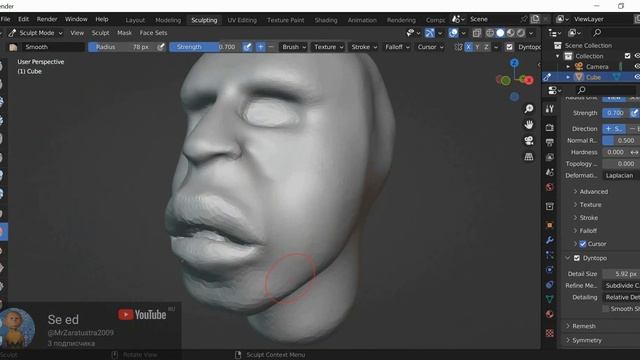Image resolution: width=640 pixels, height=360 pixels.
Task: Select rendered viewport shading
Action: pos(520,33)
